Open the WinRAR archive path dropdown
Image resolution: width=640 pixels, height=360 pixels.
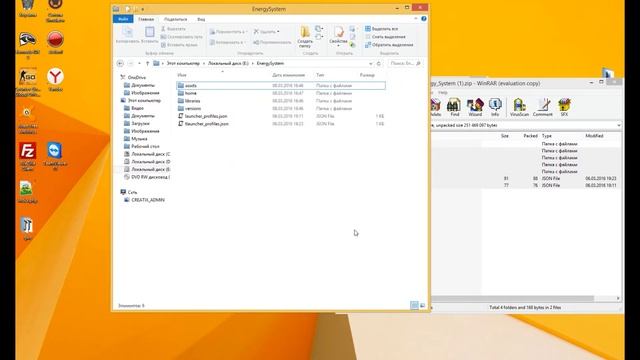point(619,125)
